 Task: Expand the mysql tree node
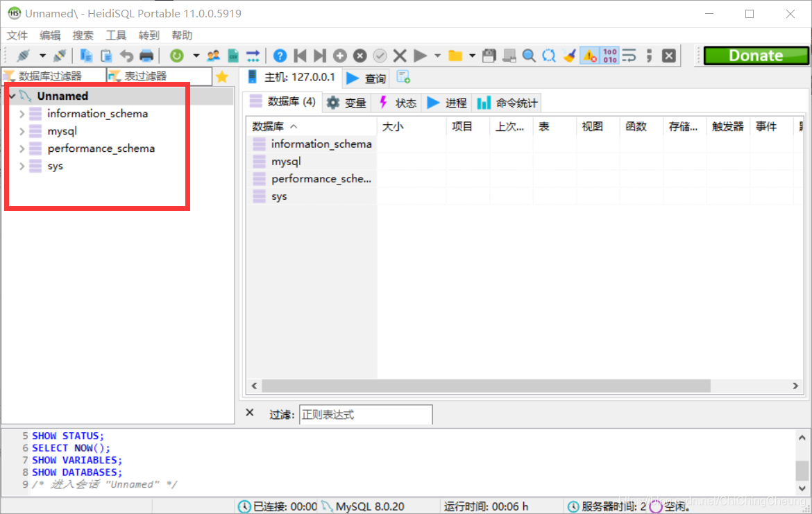point(22,132)
